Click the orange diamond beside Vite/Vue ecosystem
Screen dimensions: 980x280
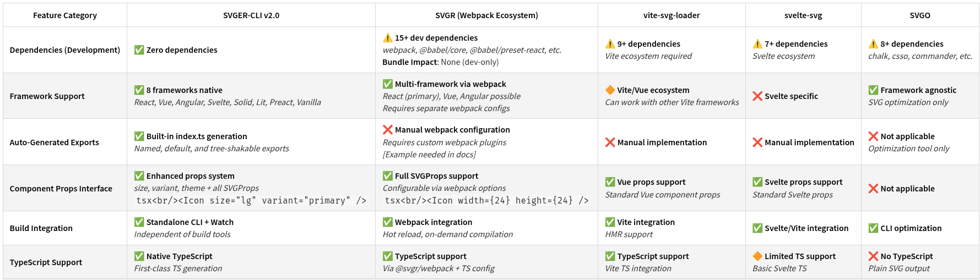(610, 90)
